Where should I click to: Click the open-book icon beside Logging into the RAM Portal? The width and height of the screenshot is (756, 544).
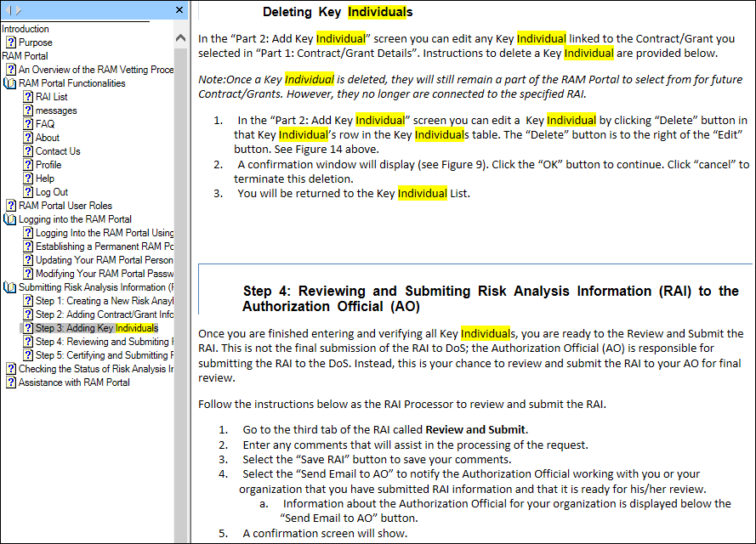[x=11, y=219]
